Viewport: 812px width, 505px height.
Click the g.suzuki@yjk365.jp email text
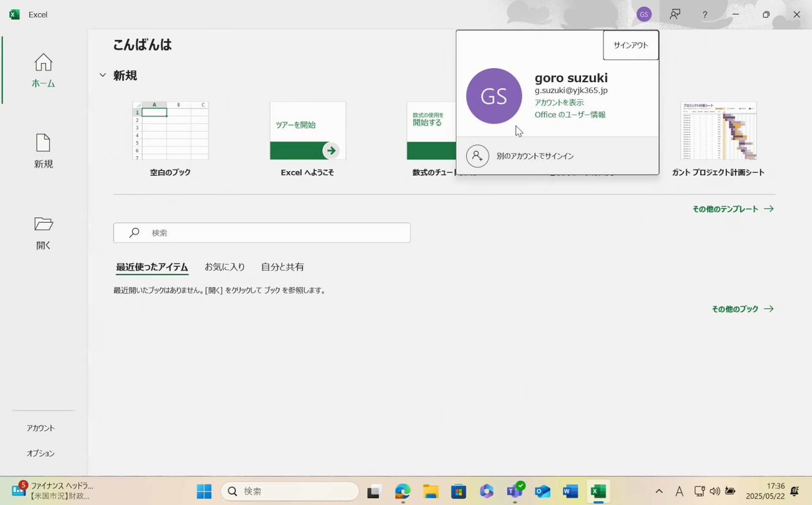571,90
